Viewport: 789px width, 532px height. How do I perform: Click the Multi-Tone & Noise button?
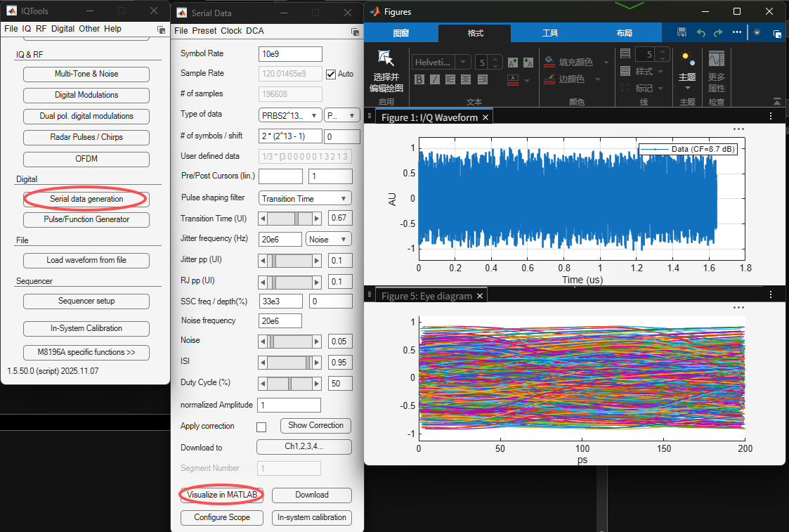click(86, 74)
